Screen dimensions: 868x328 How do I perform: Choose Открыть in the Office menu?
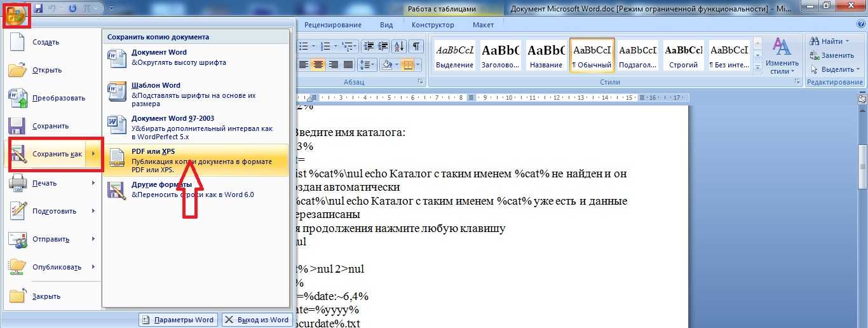coord(51,70)
